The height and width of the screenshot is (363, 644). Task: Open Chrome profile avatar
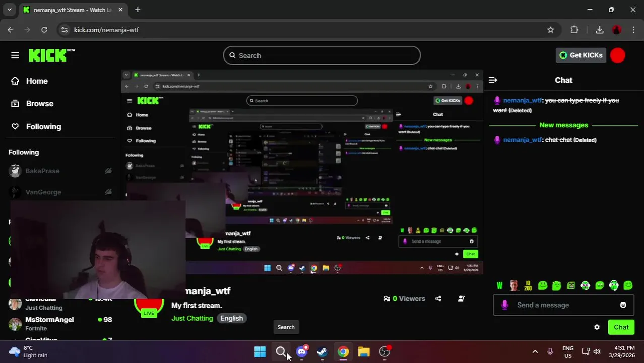[x=617, y=30]
